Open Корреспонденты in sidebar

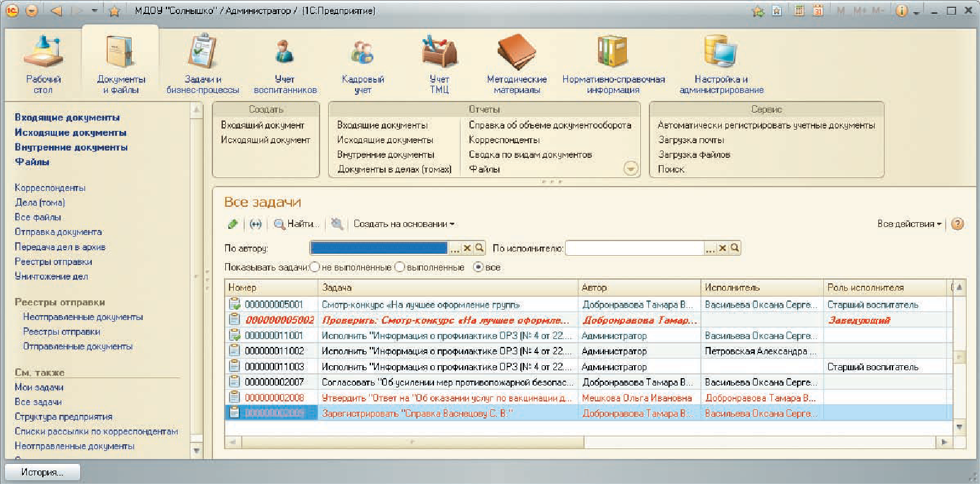[x=50, y=188]
